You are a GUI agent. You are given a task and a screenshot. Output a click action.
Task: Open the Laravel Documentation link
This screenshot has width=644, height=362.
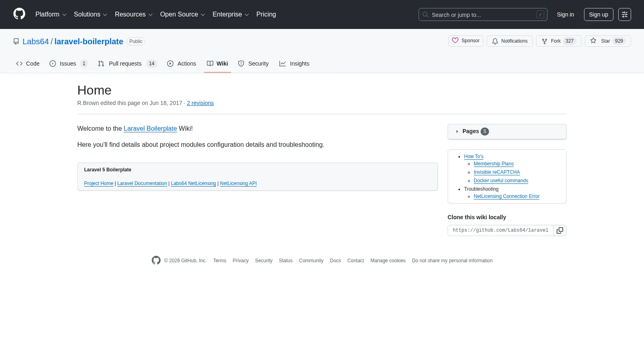pos(142,183)
